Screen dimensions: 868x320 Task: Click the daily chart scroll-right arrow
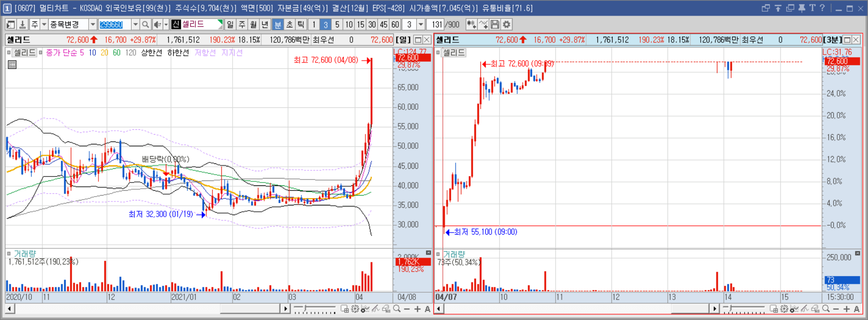[x=285, y=309]
